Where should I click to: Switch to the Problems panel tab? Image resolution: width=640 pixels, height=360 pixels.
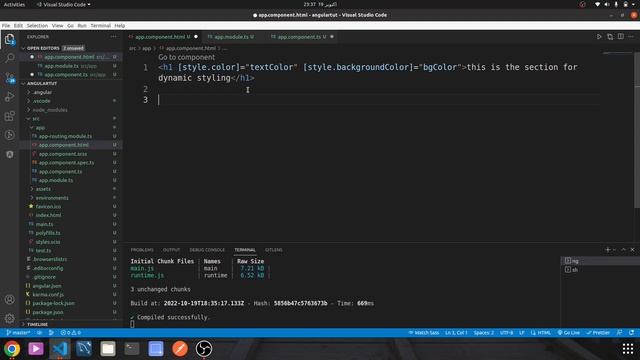(142, 250)
